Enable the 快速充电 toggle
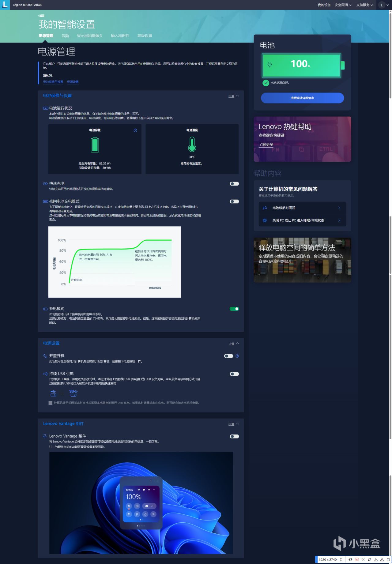392x564 pixels. [x=234, y=184]
